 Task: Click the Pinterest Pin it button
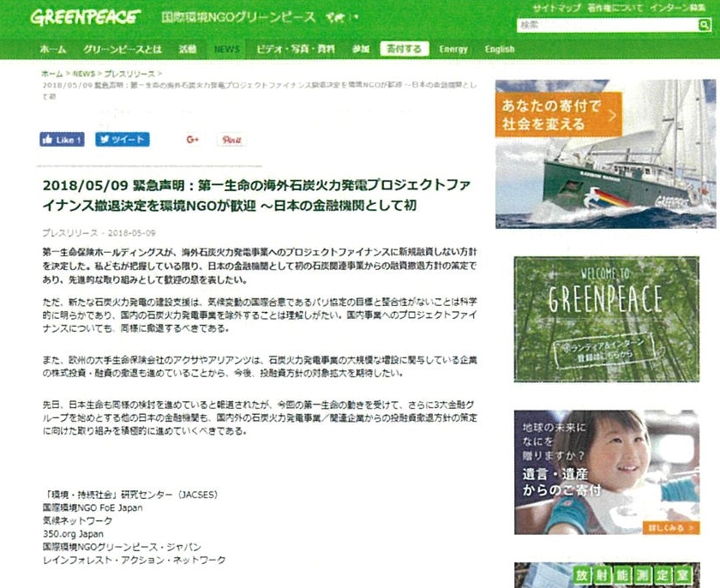click(x=231, y=140)
